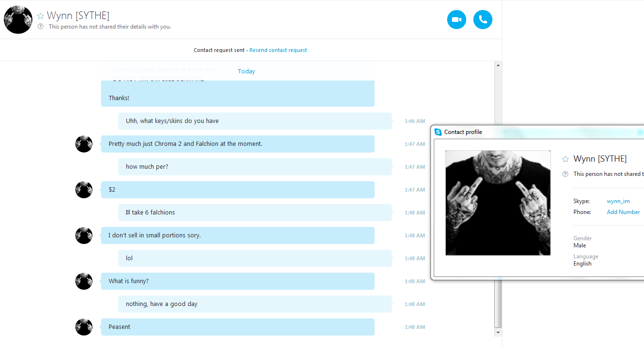This screenshot has height=347, width=644.
Task: Click the 'how much per?' message
Action: (x=255, y=167)
